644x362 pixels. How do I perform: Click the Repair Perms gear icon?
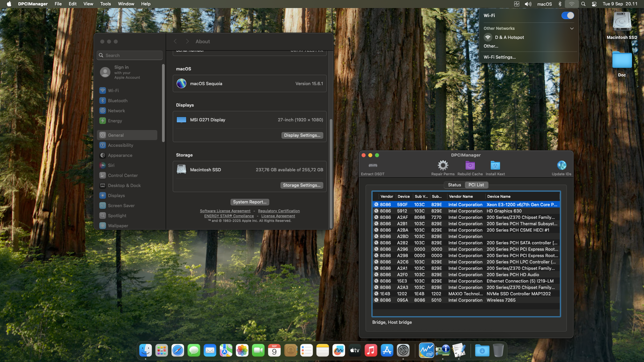coord(443,165)
